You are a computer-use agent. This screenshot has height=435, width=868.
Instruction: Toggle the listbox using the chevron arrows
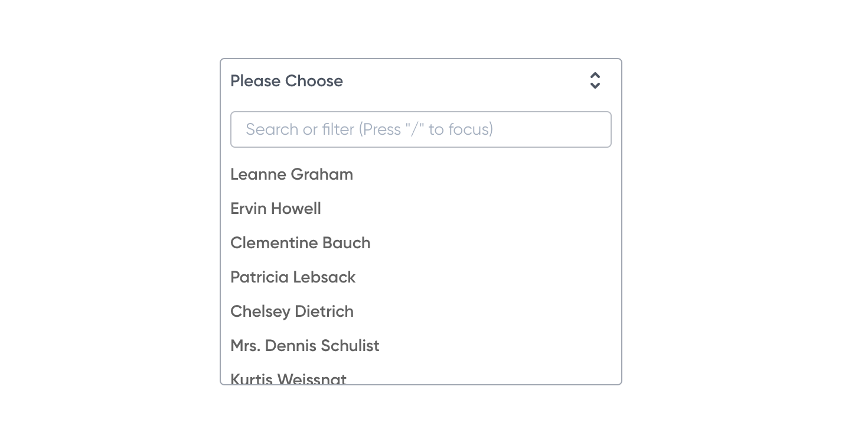coord(595,81)
